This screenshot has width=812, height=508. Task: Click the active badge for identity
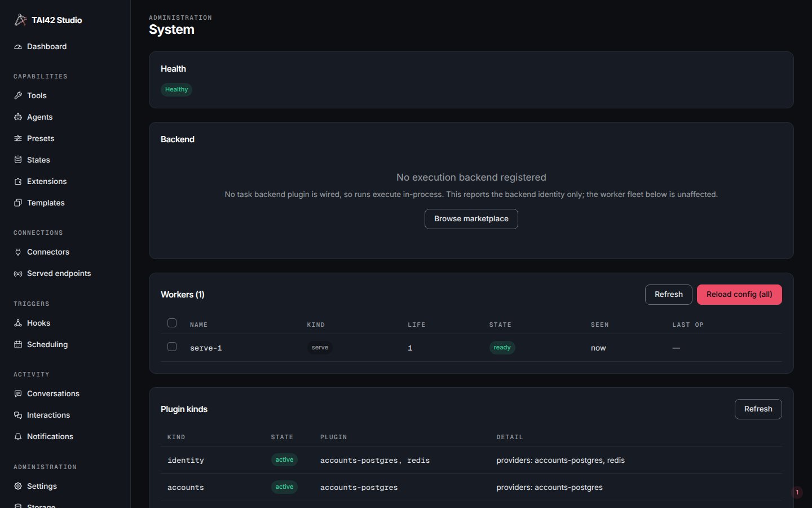click(x=284, y=460)
